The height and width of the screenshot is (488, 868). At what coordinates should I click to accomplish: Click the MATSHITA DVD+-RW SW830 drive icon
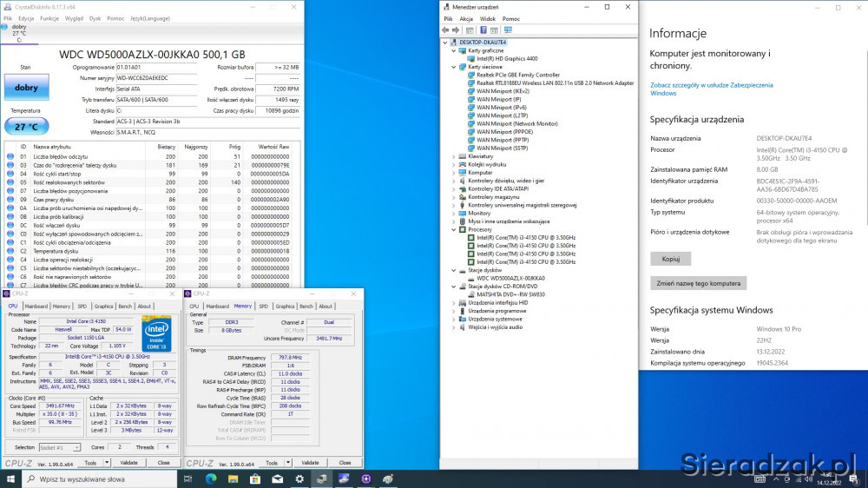(471, 294)
